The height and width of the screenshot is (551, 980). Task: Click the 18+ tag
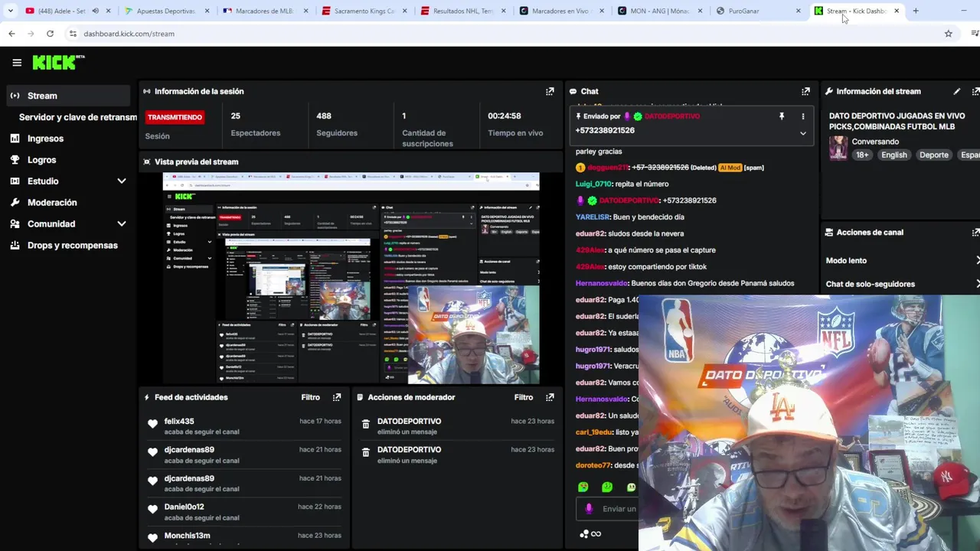[x=862, y=155]
